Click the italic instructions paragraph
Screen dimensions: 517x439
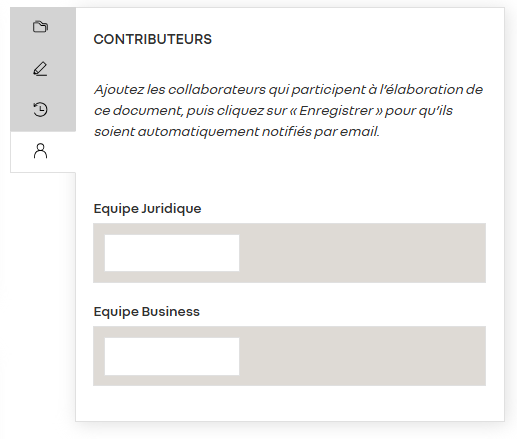click(x=288, y=111)
